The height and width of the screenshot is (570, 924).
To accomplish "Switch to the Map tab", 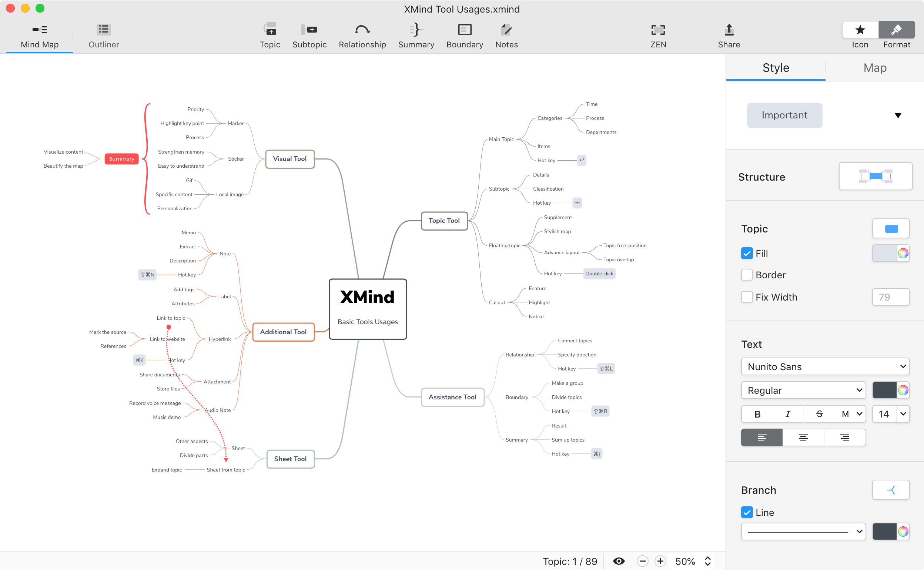I will click(874, 67).
